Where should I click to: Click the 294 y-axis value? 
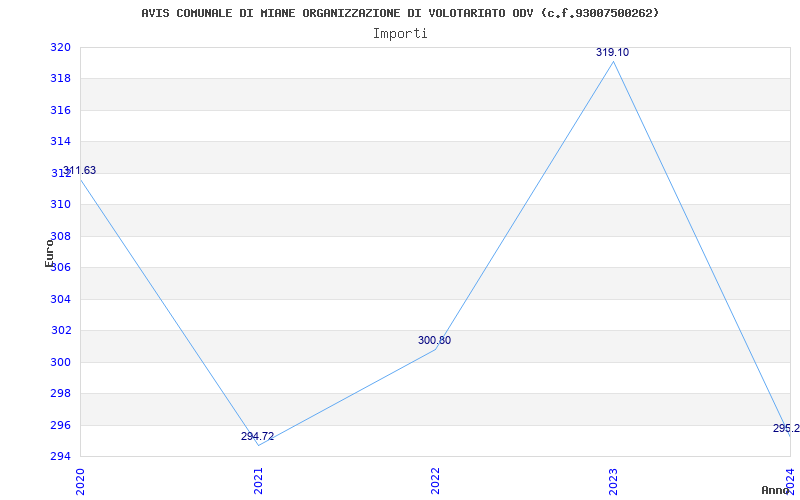[60, 456]
